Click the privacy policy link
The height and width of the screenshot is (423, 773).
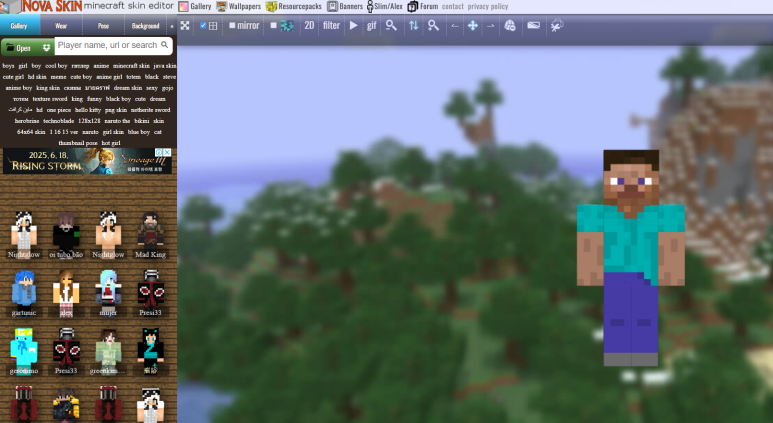pos(488,6)
